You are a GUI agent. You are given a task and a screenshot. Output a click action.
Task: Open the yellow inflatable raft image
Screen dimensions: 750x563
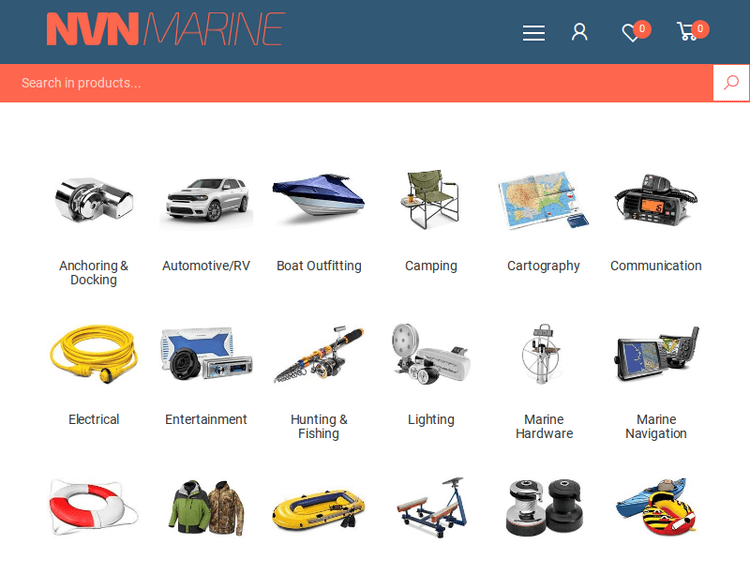[x=319, y=509]
